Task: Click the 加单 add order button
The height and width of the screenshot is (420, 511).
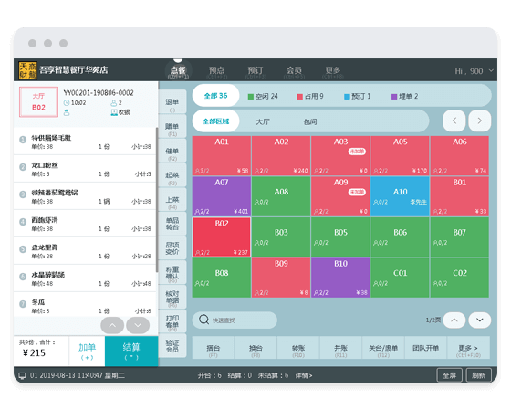Action: (87, 352)
